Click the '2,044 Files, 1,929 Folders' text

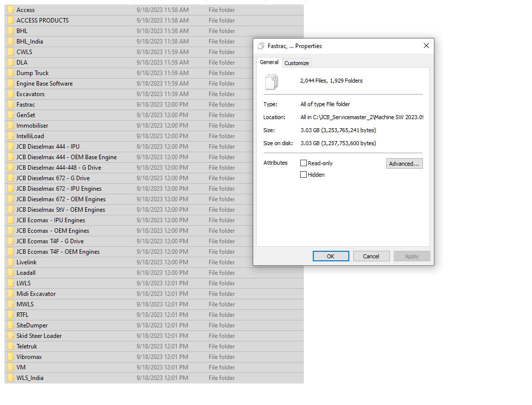tap(331, 81)
